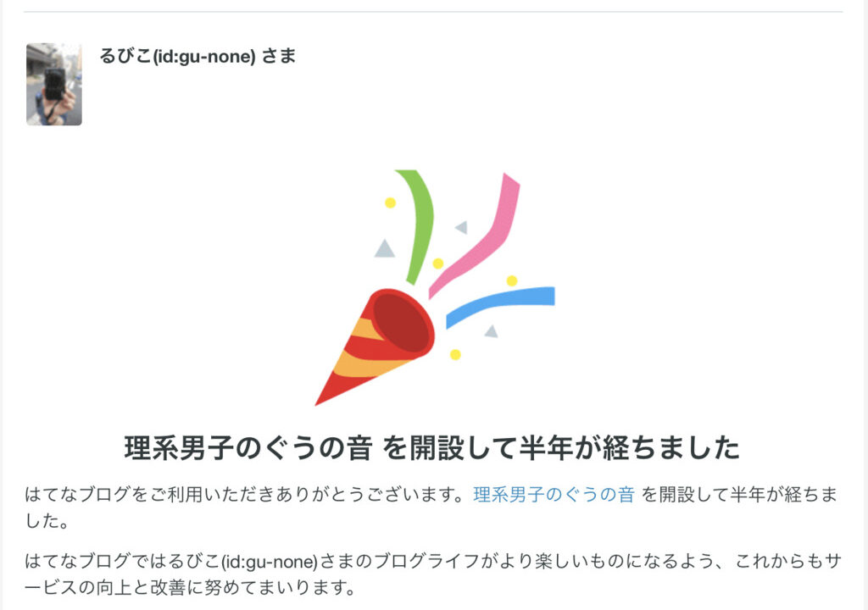Click the はてなブログをご利用いただき paragraph text
This screenshot has width=868, height=610.
click(431, 507)
